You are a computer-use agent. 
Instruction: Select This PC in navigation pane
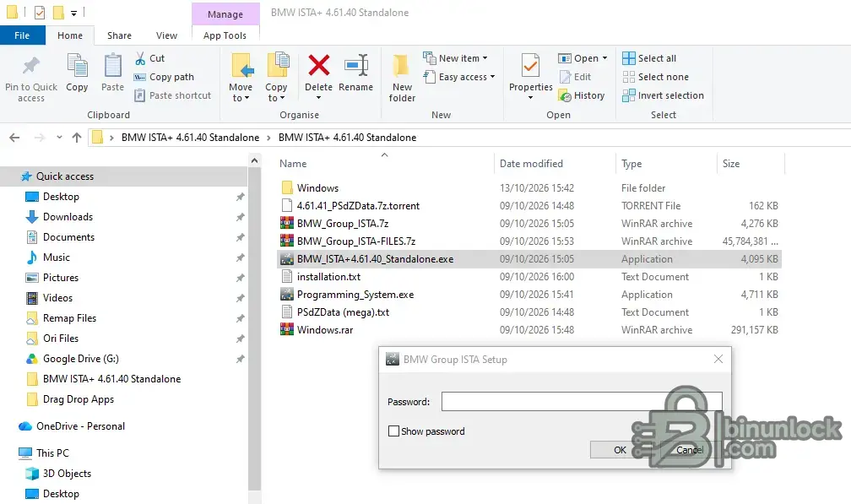tap(52, 453)
